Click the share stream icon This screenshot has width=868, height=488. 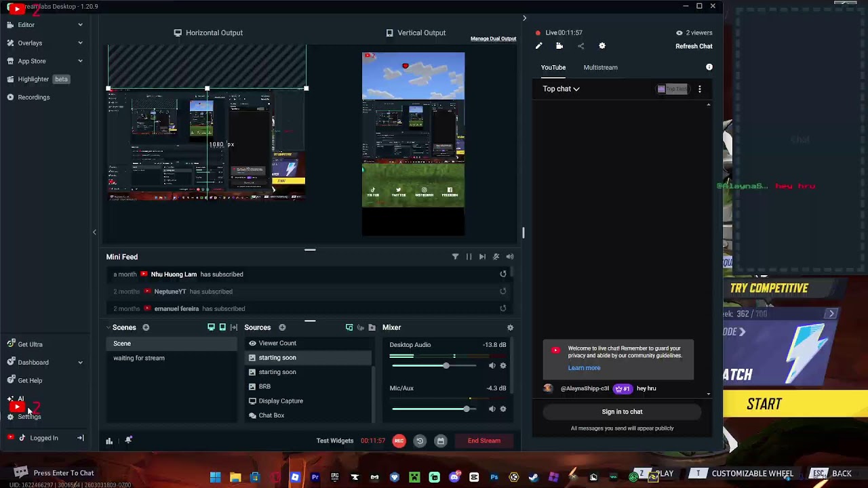580,46
